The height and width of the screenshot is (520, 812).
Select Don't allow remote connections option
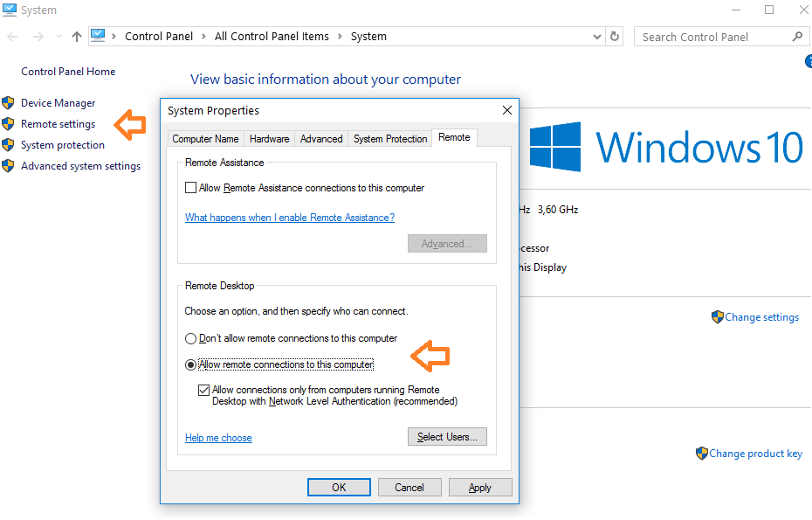click(190, 338)
